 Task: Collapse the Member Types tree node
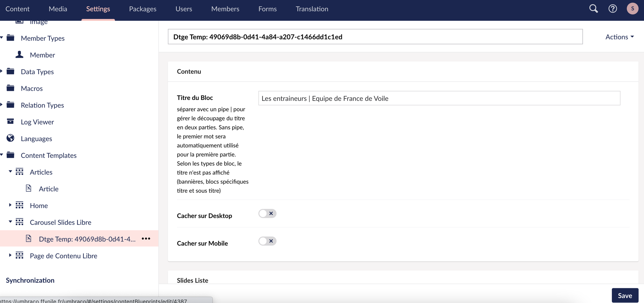coord(2,38)
